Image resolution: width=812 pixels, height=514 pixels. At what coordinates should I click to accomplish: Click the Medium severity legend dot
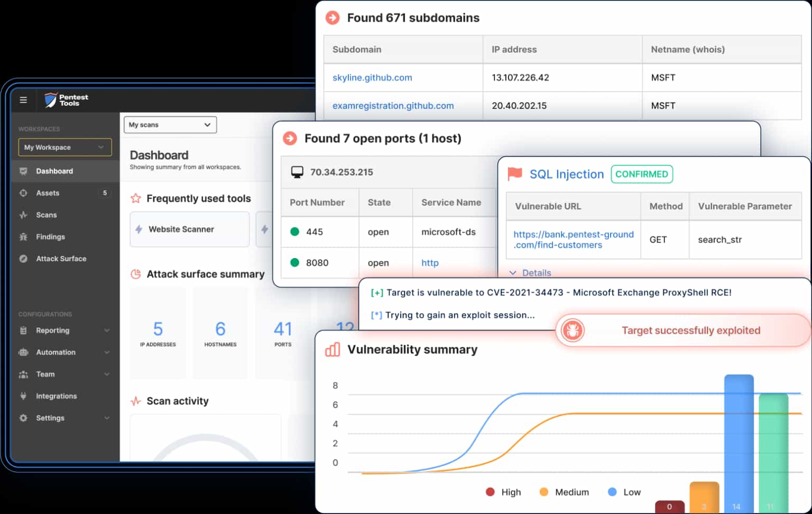(x=544, y=492)
